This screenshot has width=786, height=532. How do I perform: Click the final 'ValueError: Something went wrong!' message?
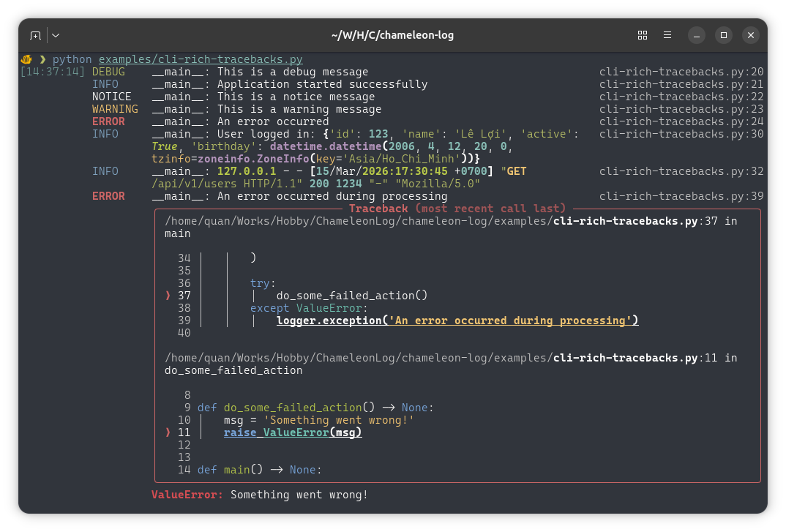point(260,495)
